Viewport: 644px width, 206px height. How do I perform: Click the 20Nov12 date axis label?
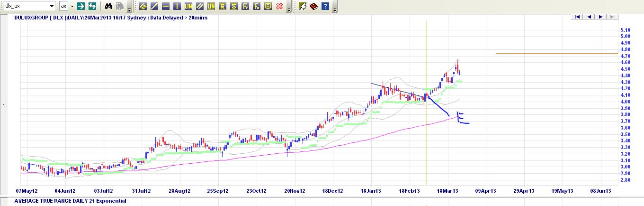point(294,191)
